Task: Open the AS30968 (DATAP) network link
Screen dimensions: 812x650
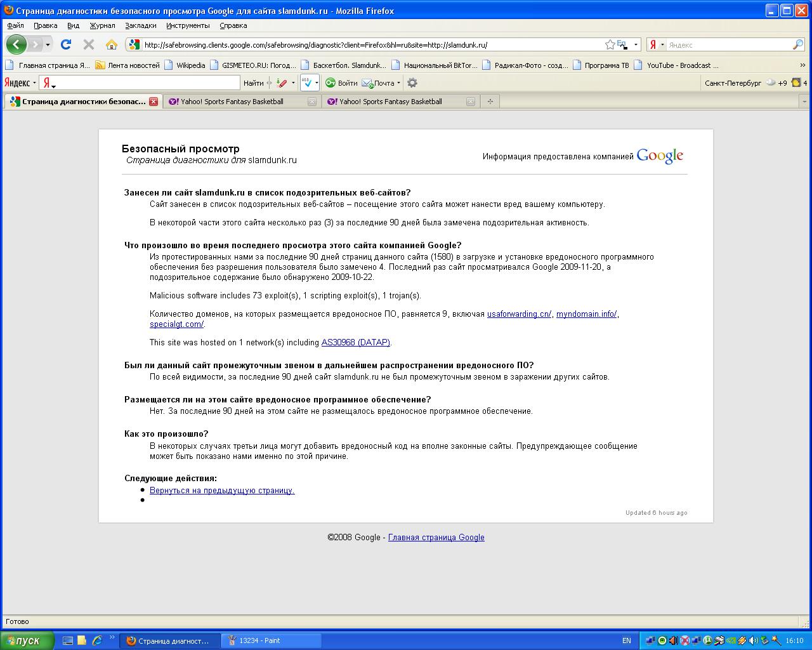Action: coord(356,343)
